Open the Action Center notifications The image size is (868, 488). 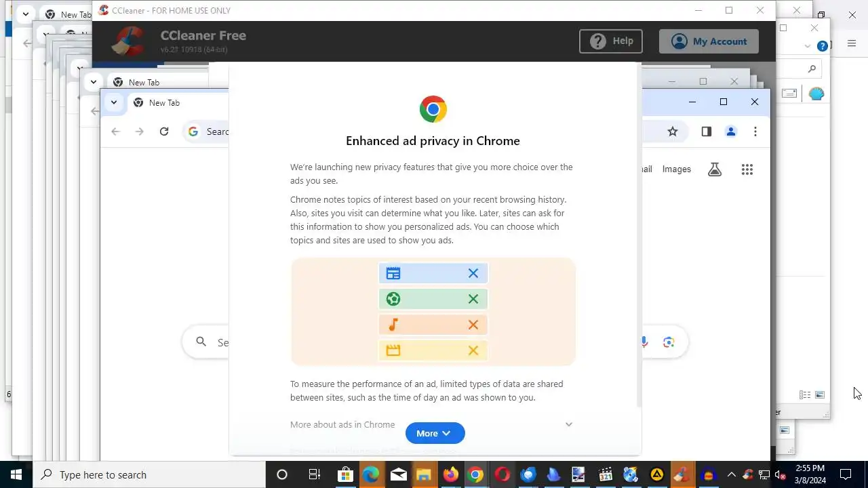tap(846, 474)
